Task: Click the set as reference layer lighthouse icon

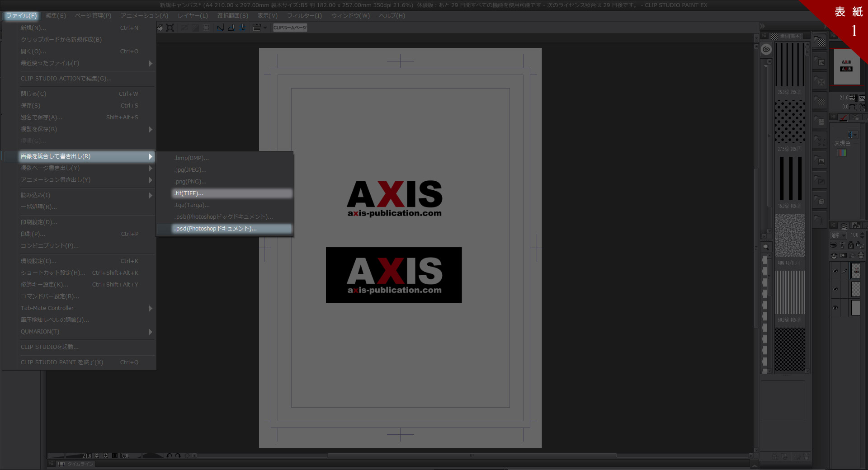Action: tap(842, 245)
